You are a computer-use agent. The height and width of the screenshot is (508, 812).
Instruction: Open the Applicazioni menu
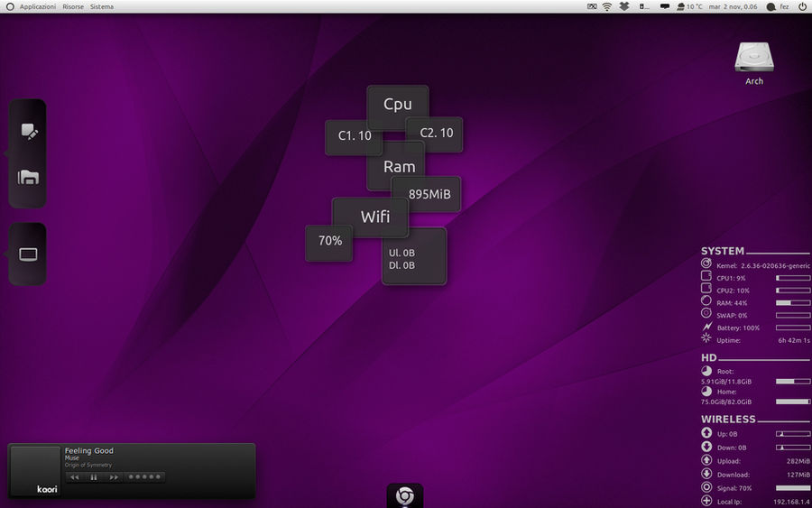[x=38, y=6]
